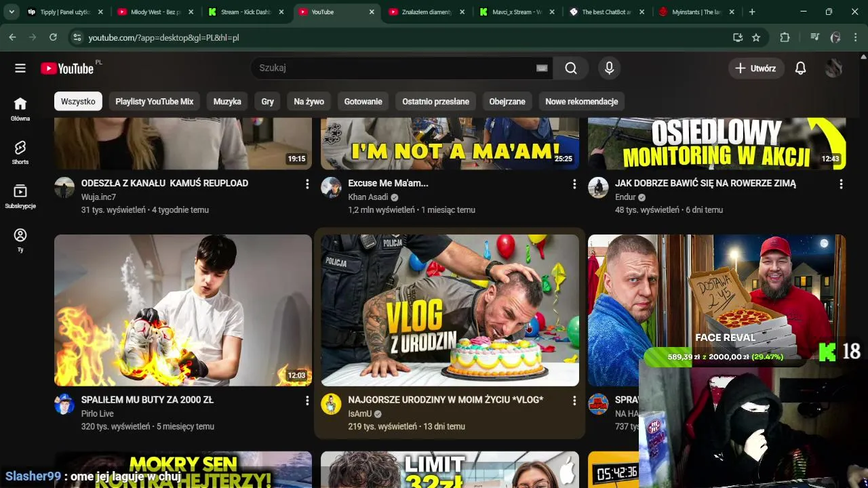Image resolution: width=868 pixels, height=488 pixels.
Task: Open IsAmU channel name link
Action: point(360,413)
